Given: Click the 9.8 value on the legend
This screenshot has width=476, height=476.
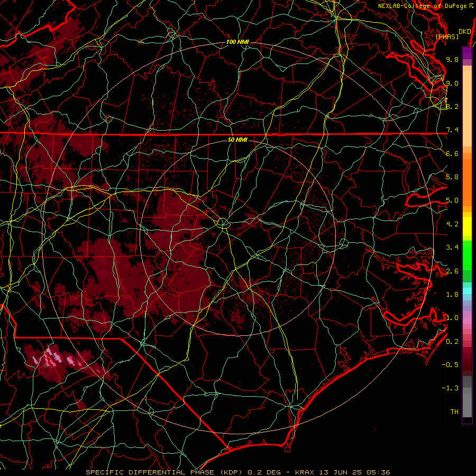Looking at the screenshot, I should coord(452,59).
